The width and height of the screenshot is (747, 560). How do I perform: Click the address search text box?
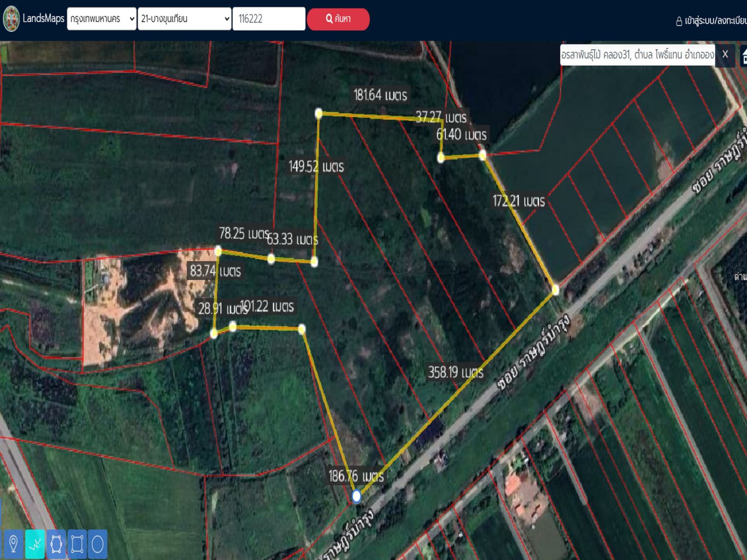pyautogui.click(x=637, y=55)
